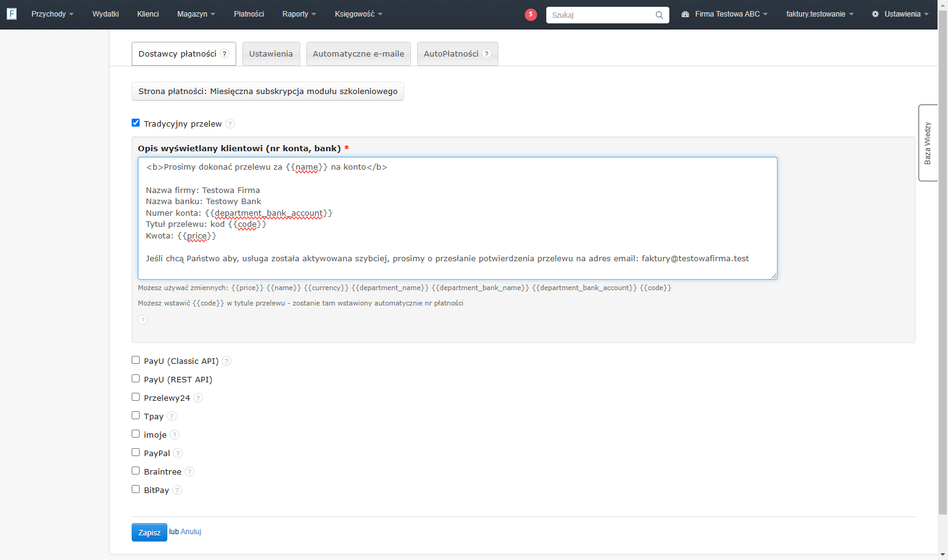Viewport: 948px width, 560px height.
Task: Open the faktury.testowanie account dropdown
Action: click(820, 14)
